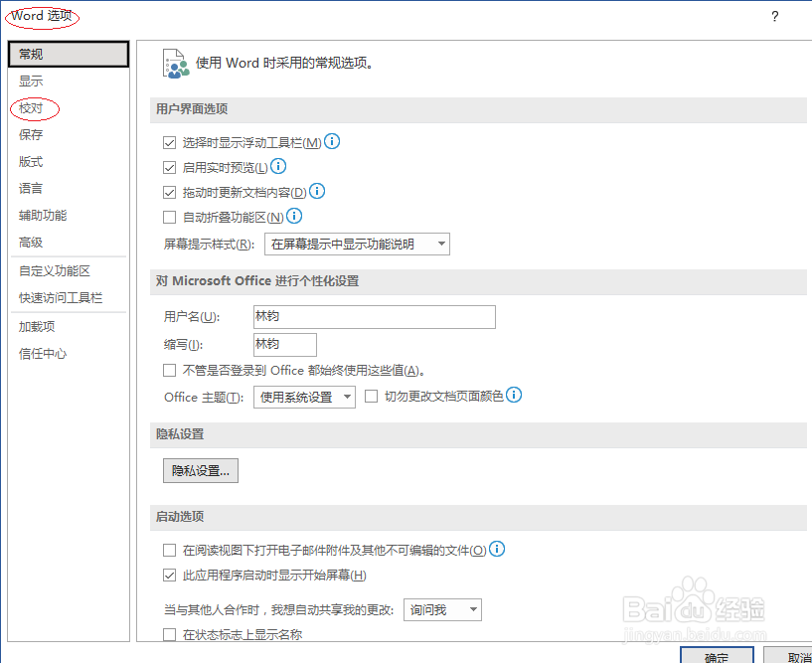The height and width of the screenshot is (663, 812).
Task: Check 在阅读视图下打开电子邮件附件 option
Action: 169,550
